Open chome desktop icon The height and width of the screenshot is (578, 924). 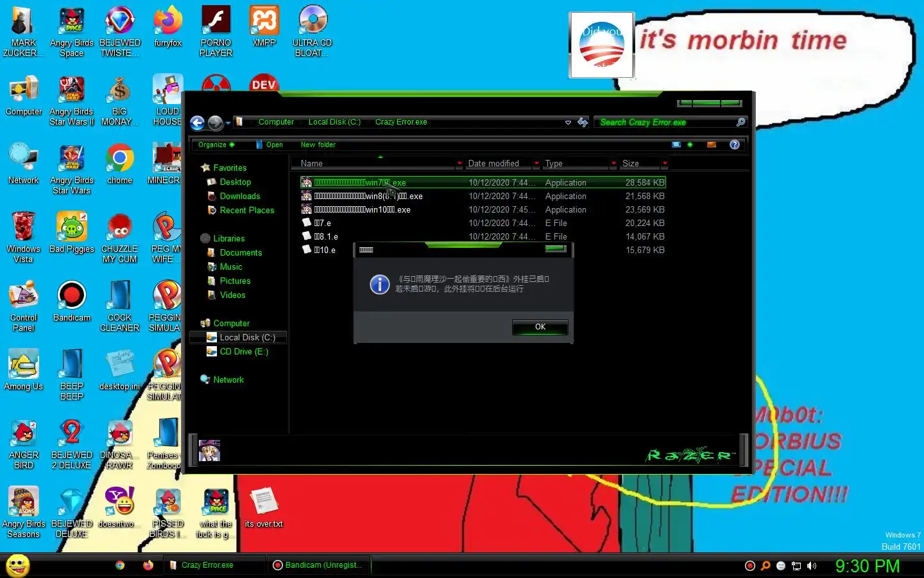119,164
